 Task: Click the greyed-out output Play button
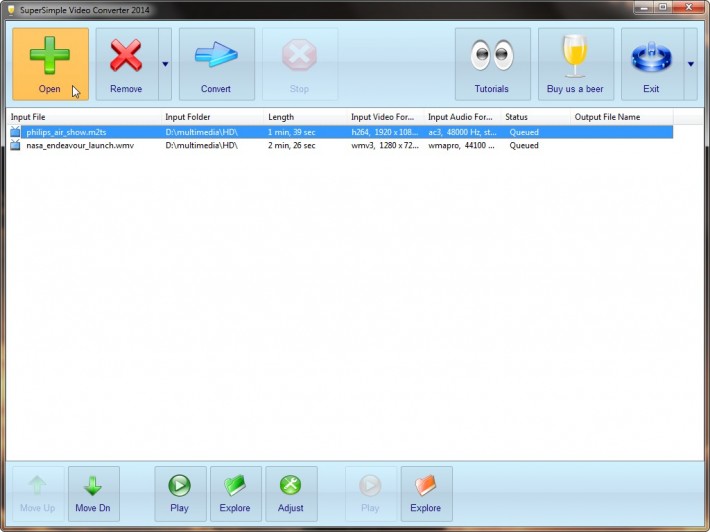pos(371,494)
